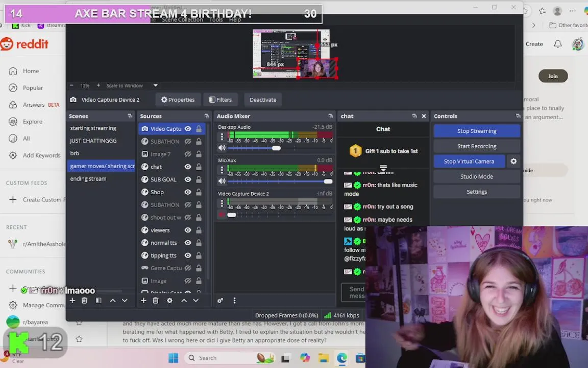Hide the Shop source
588x368 pixels.
point(188,192)
